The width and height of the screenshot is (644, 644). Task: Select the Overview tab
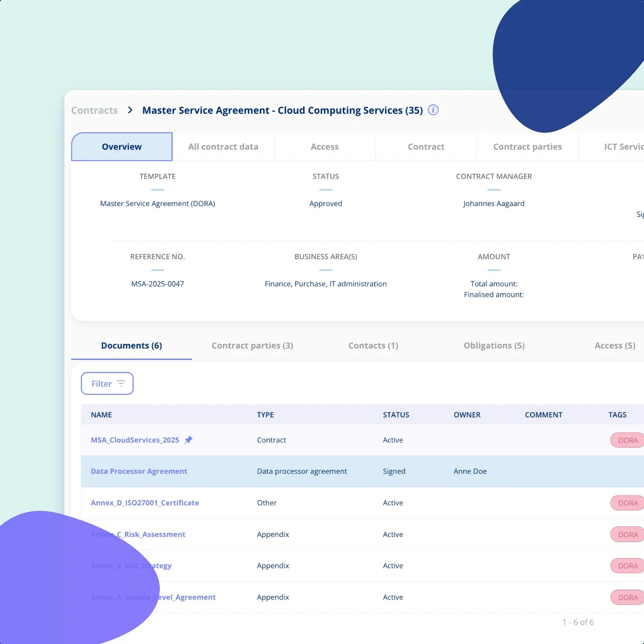click(122, 147)
